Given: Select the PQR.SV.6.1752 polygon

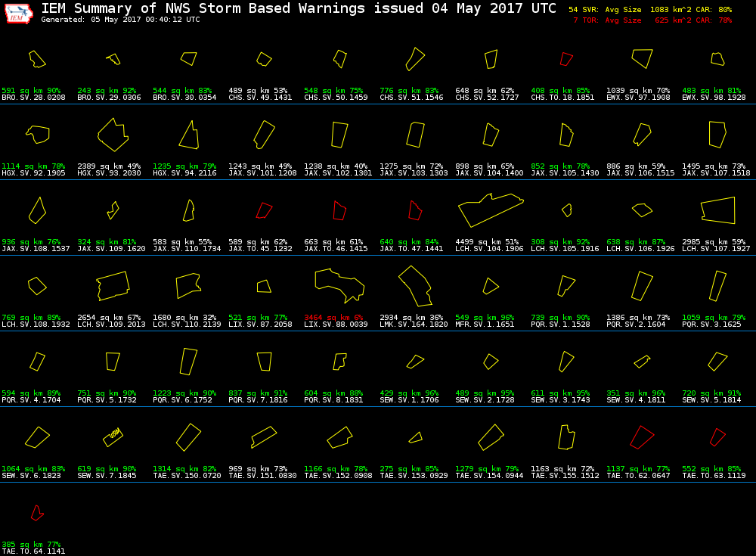Looking at the screenshot, I should (188, 362).
